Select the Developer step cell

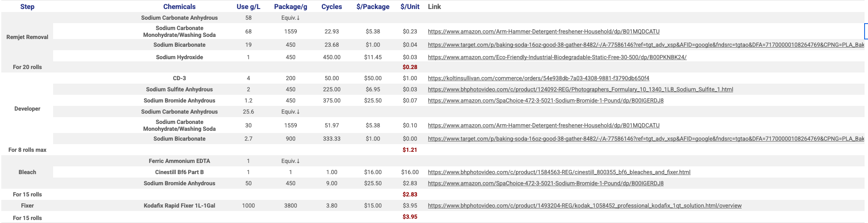(x=27, y=108)
